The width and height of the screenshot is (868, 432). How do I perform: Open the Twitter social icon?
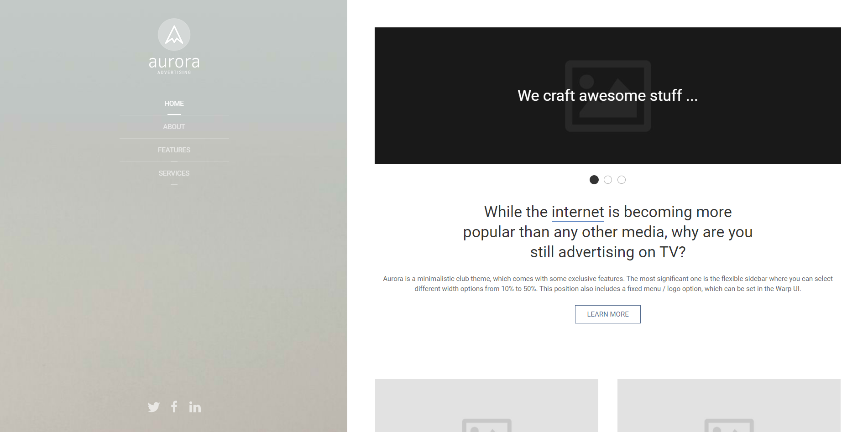click(x=154, y=407)
